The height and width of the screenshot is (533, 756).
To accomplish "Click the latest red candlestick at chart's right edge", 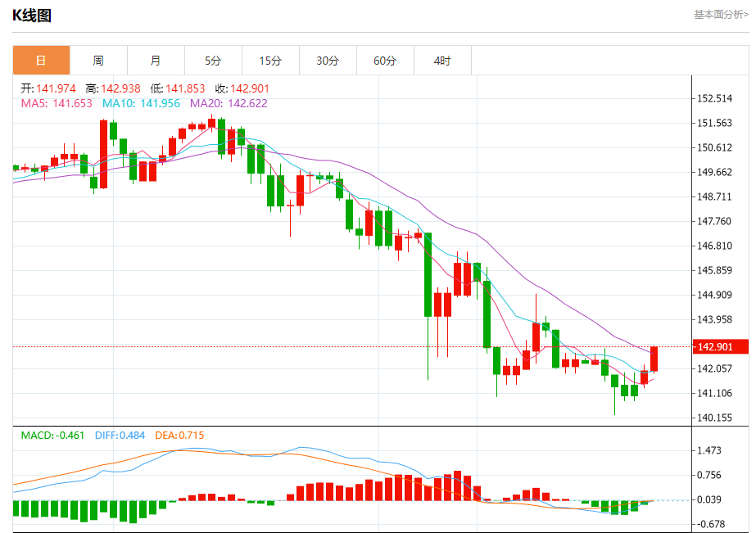I will click(654, 359).
